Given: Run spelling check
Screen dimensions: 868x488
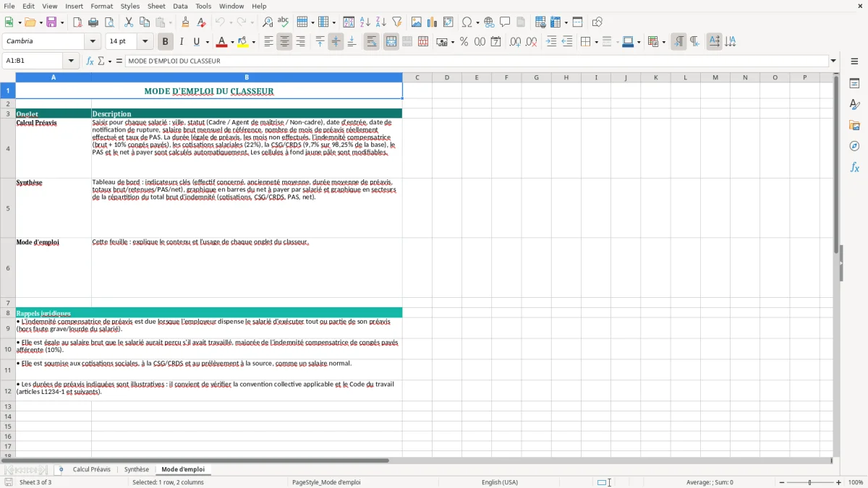Looking at the screenshot, I should click(284, 22).
